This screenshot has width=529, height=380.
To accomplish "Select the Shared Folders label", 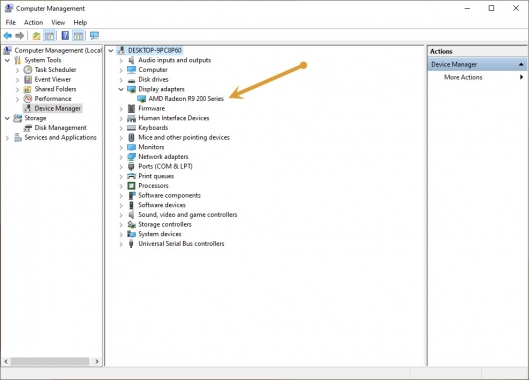I will click(55, 89).
